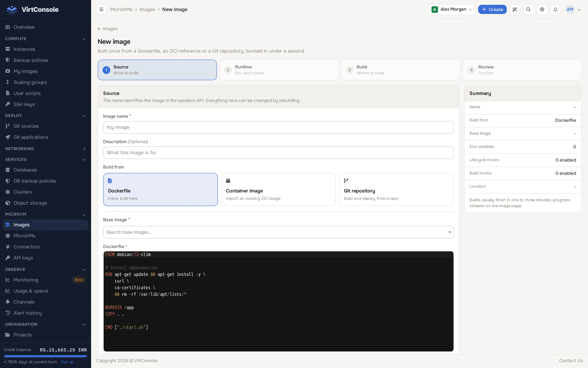The image size is (588, 368).
Task: Expand the NETWORKING section
Action: pyautogui.click(x=45, y=149)
